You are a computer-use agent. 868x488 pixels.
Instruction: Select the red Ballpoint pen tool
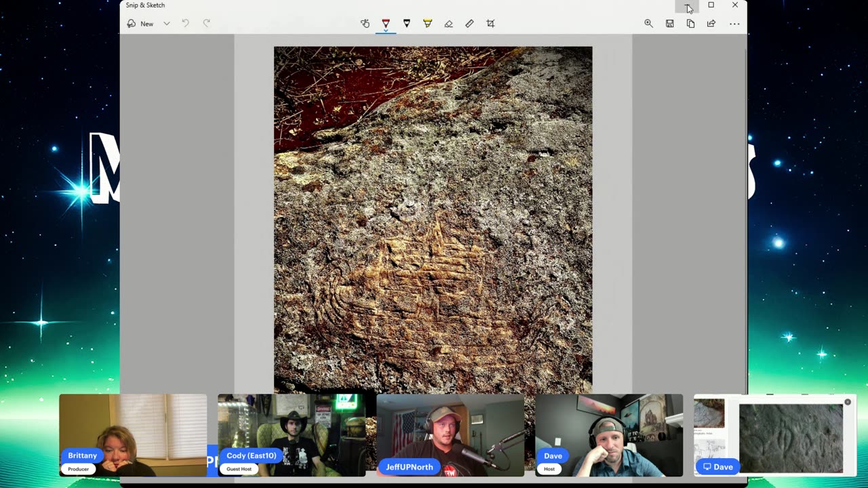(386, 24)
